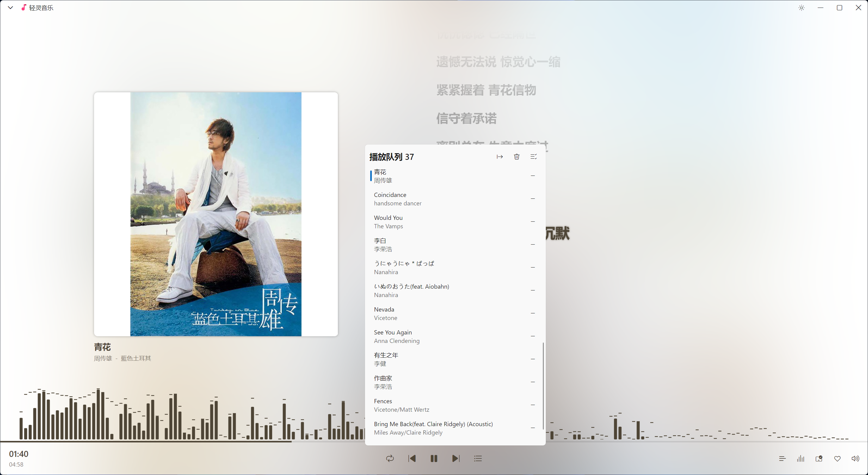Select the currently playing 青花 queue row
The height and width of the screenshot is (475, 868).
point(455,176)
